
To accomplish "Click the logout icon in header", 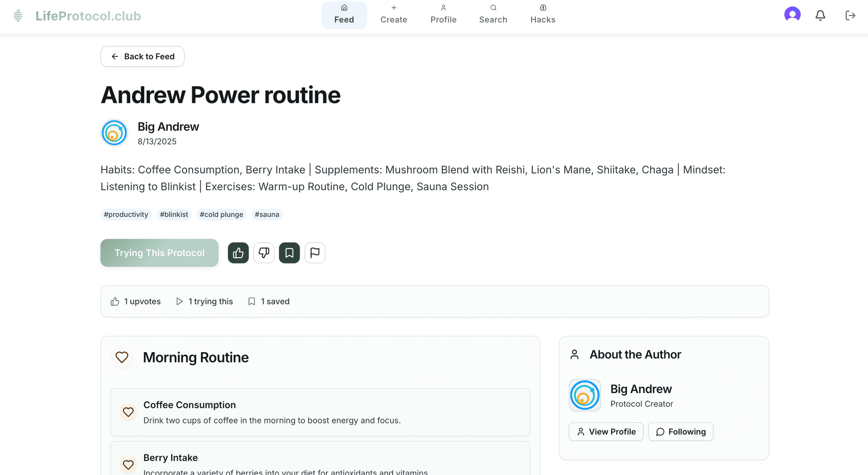I will (850, 15).
